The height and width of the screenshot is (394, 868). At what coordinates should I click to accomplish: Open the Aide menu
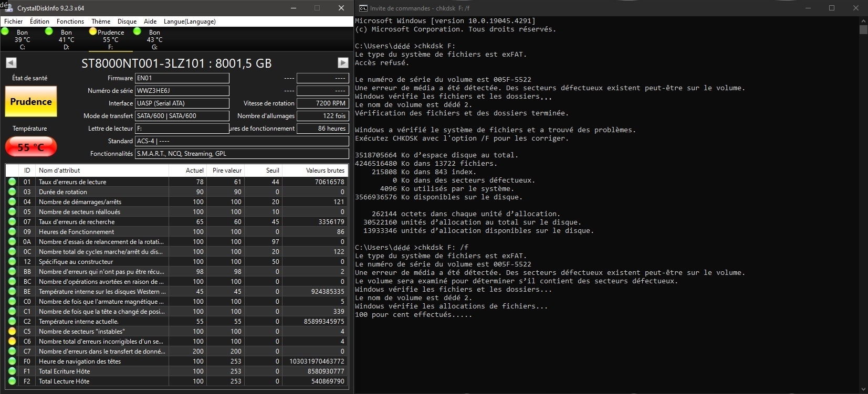pyautogui.click(x=150, y=22)
